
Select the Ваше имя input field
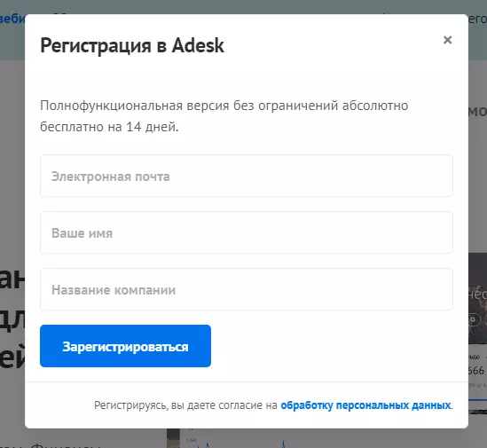tap(247, 232)
